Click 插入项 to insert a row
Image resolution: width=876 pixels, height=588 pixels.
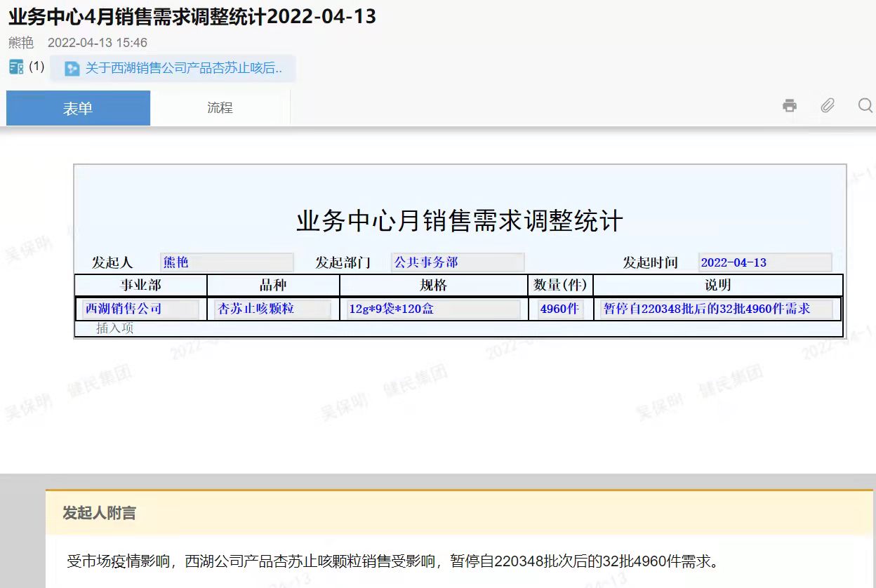point(115,328)
